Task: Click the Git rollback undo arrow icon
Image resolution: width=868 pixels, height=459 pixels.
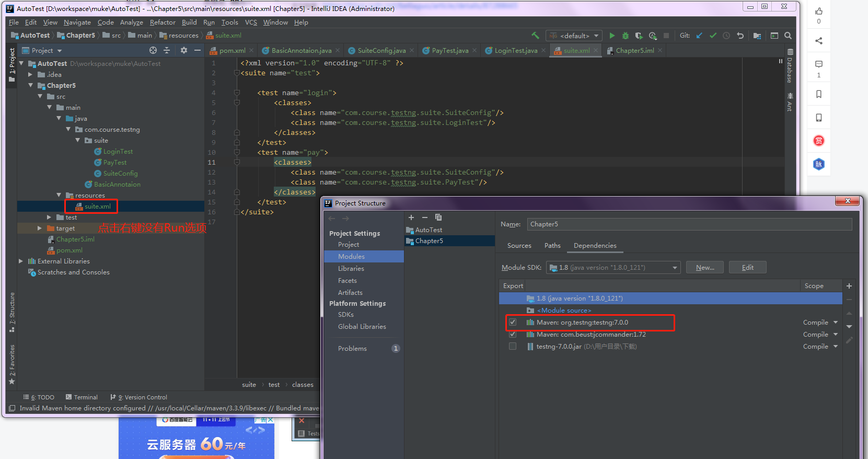Action: point(740,36)
